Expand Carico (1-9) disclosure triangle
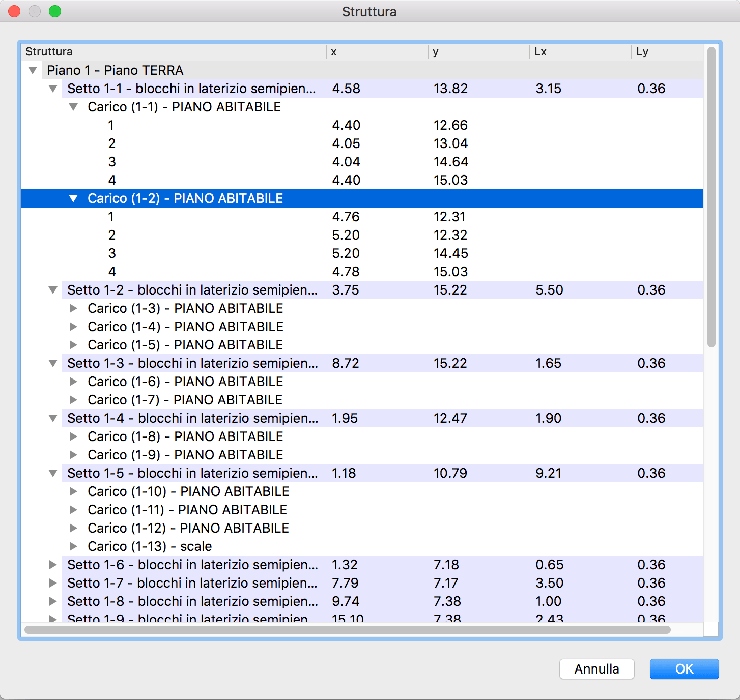The width and height of the screenshot is (740, 700). tap(73, 455)
